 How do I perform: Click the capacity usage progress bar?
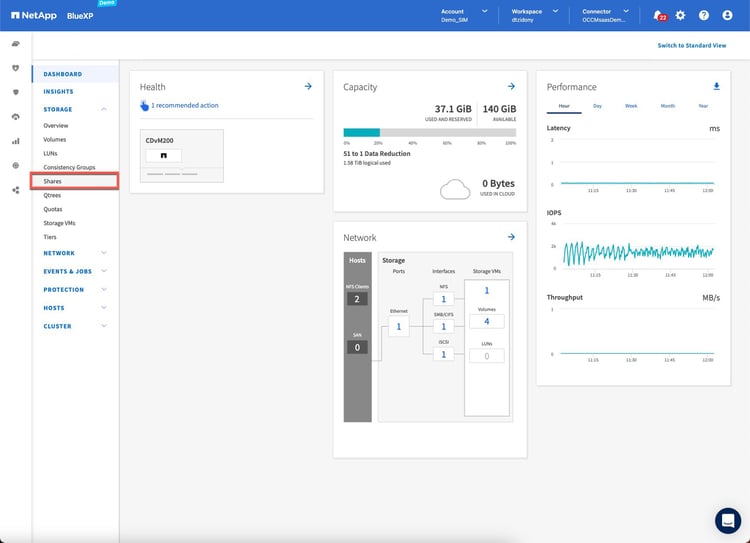click(429, 132)
